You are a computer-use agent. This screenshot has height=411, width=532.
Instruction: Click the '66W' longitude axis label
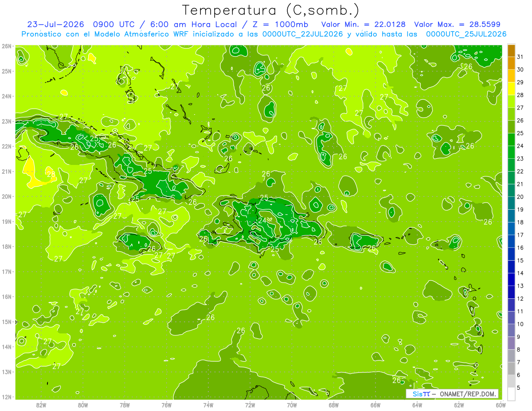coord(376,405)
